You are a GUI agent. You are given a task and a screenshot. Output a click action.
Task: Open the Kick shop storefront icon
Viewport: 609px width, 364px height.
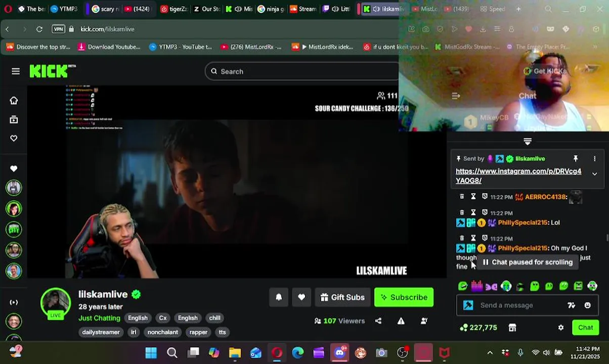[x=512, y=328]
